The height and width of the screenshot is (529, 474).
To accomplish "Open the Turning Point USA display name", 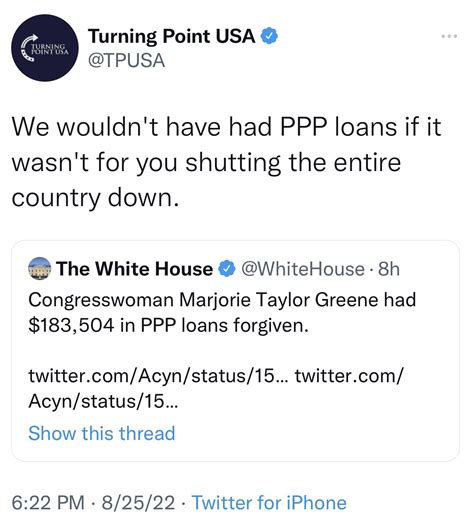I will pyautogui.click(x=171, y=36).
